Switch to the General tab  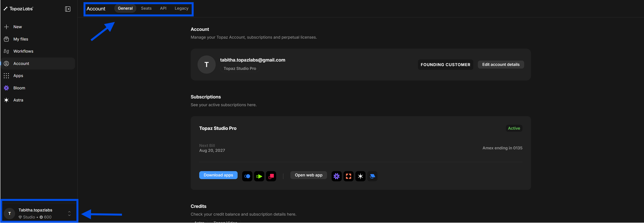[125, 8]
